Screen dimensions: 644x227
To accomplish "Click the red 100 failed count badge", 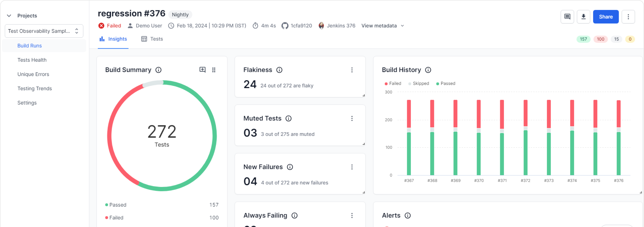I will pos(600,39).
